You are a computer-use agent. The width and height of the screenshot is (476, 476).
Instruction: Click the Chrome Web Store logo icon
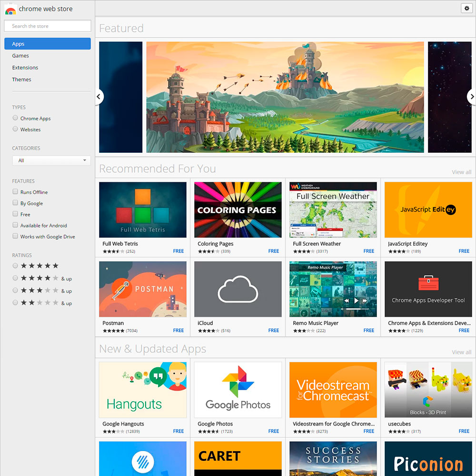10,10
